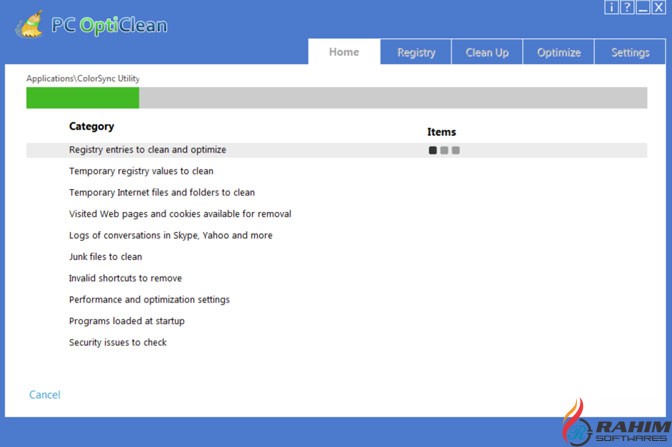The image size is (672, 447).
Task: Open the Registry tab
Action: pos(416,52)
